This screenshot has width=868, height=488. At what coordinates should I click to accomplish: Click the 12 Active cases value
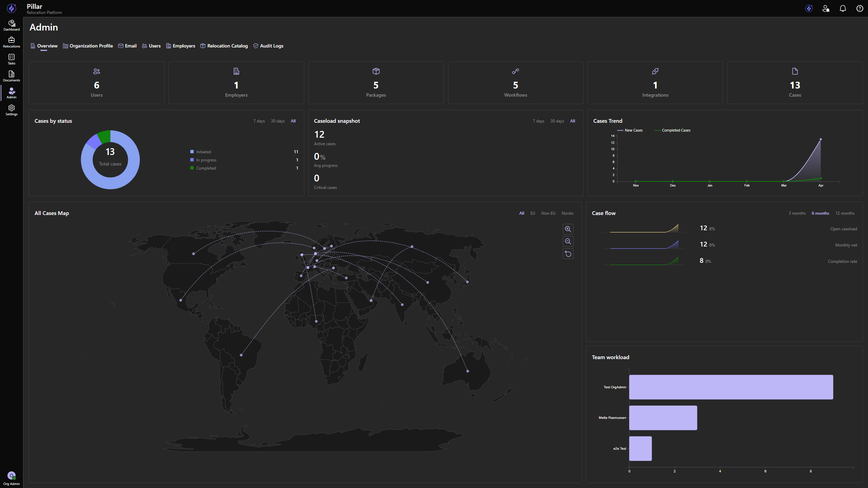pos(319,135)
